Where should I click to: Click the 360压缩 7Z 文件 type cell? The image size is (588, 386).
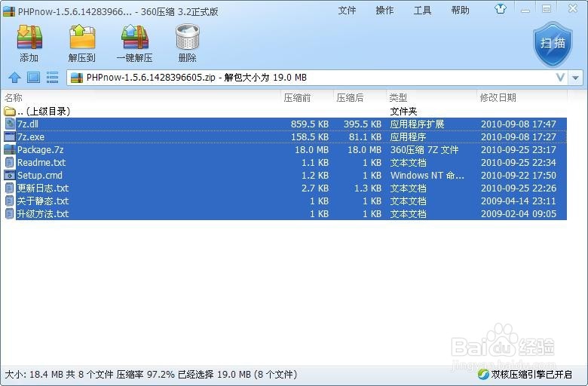pyautogui.click(x=424, y=150)
